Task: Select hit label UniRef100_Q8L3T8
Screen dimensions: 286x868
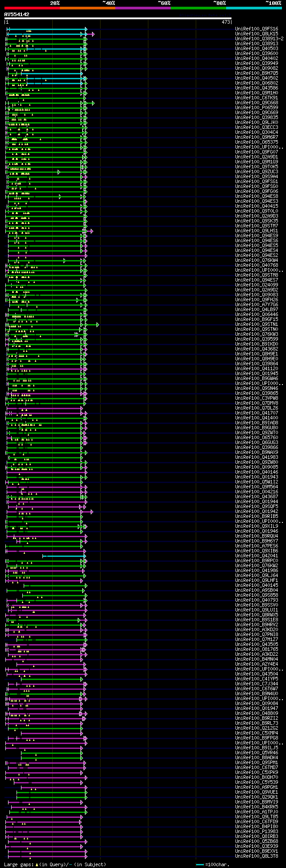Action: coord(257,856)
